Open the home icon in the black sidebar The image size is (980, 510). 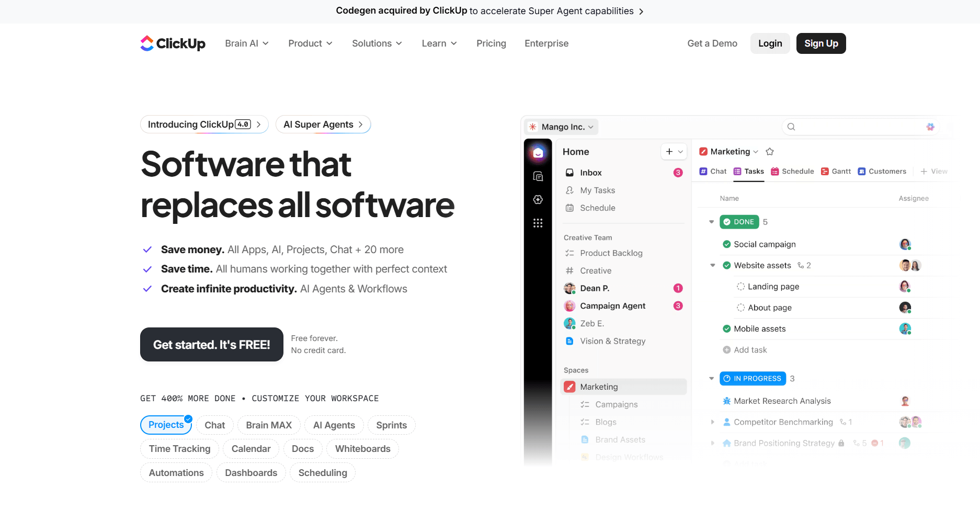pos(538,153)
